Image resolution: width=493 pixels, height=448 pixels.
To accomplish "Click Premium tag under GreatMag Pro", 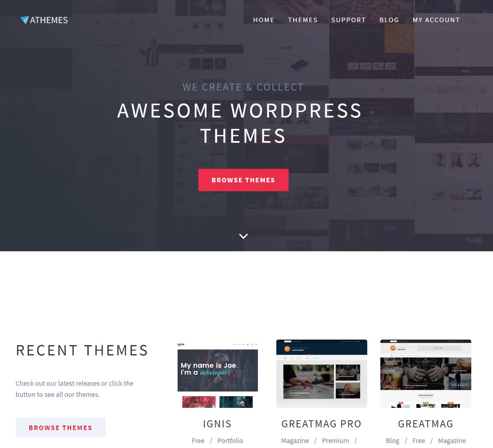I will pos(335,440).
